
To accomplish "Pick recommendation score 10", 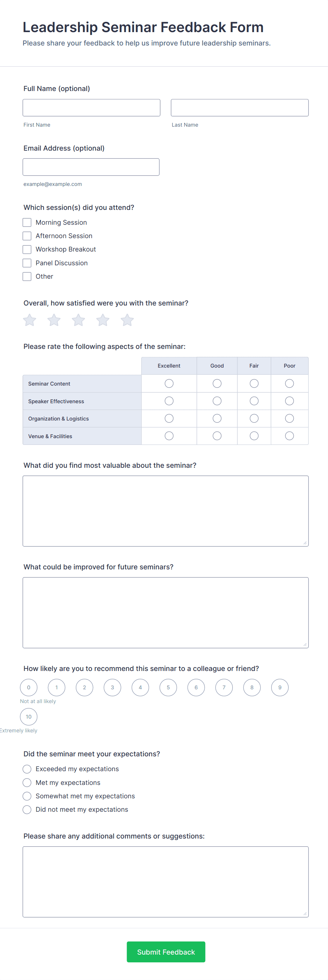I will 29,717.
